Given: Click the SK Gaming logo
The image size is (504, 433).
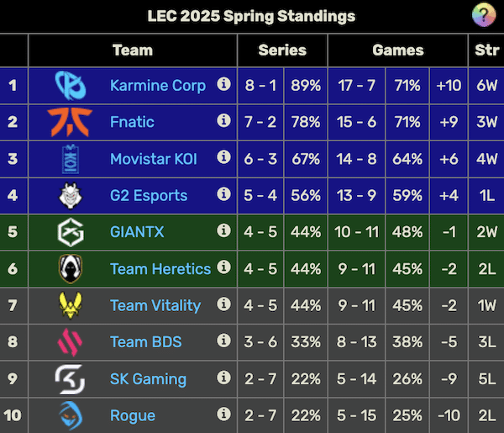Looking at the screenshot, I should click(69, 378).
